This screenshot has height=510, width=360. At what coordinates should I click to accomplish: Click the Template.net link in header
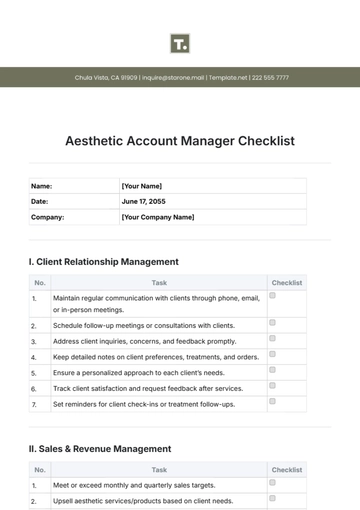pos(228,78)
